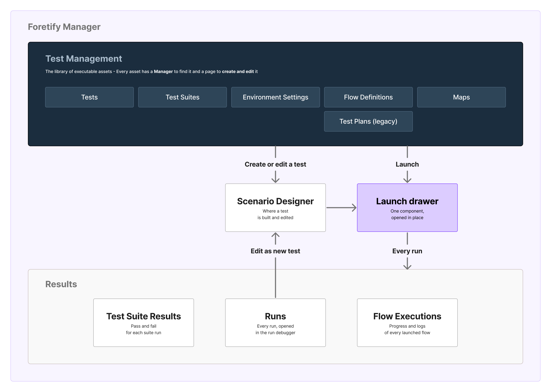Open the Environment Settings box
This screenshot has width=551, height=392.
[x=275, y=97]
